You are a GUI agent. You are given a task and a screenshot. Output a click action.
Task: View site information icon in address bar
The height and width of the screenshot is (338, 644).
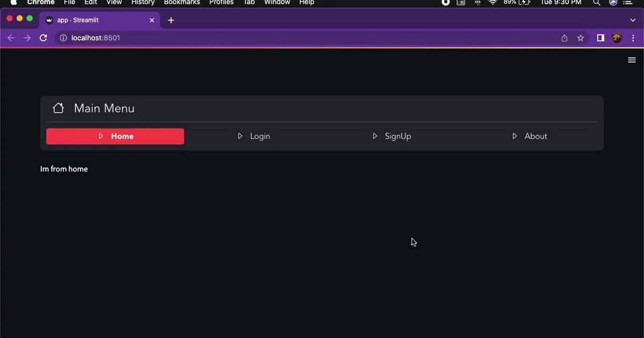[63, 38]
